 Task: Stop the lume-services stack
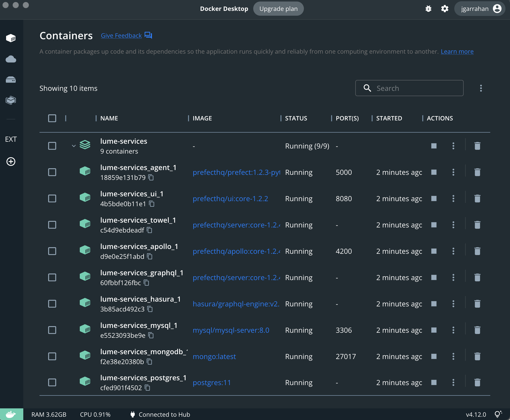434,146
